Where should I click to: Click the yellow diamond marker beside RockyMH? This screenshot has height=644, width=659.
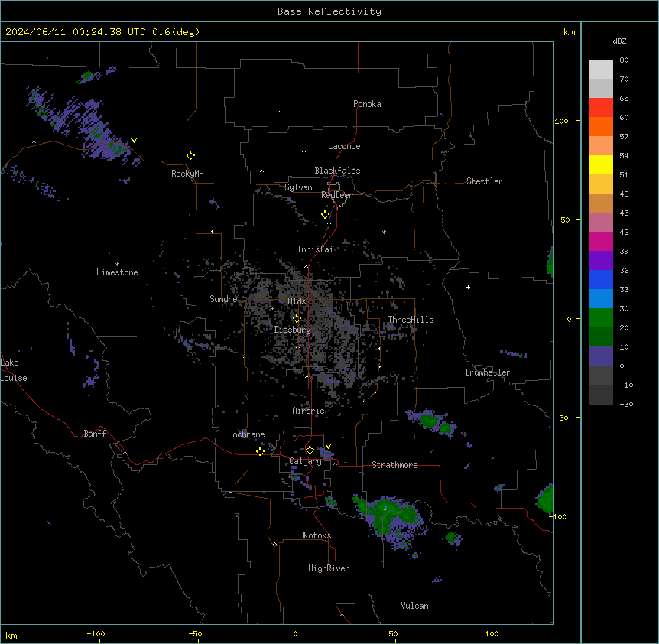pyautogui.click(x=191, y=156)
